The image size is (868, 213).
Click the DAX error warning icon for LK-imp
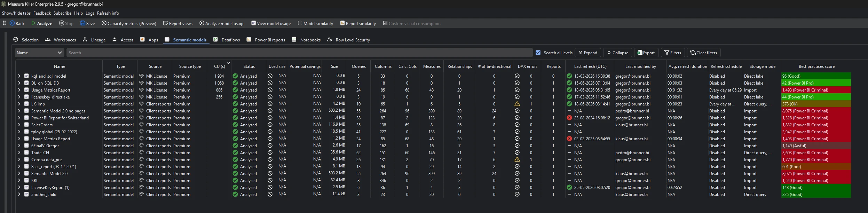click(x=517, y=104)
